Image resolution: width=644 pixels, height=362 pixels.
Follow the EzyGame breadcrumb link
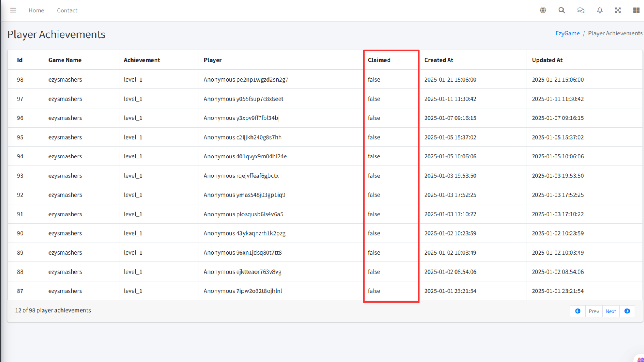click(x=568, y=33)
